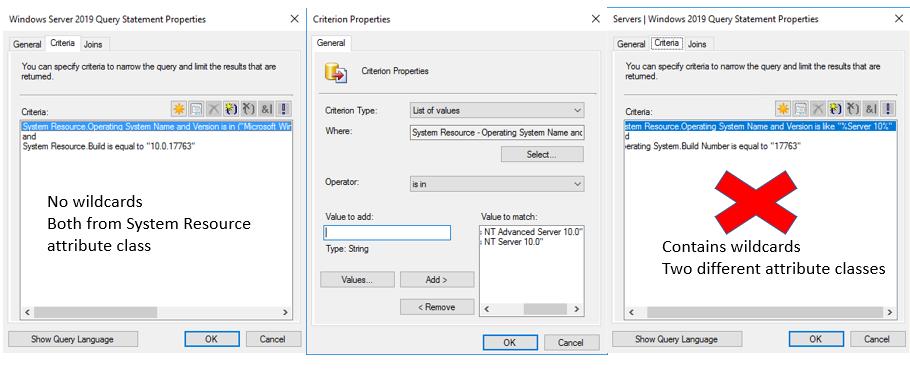Click the Values... button
This screenshot has width=910, height=374.
357,279
